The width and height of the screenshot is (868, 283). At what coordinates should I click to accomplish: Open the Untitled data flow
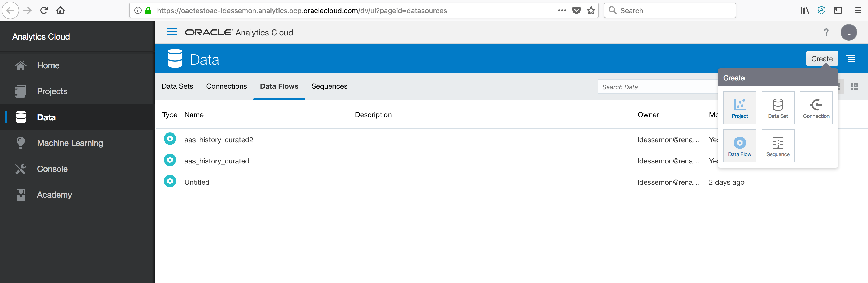197,182
